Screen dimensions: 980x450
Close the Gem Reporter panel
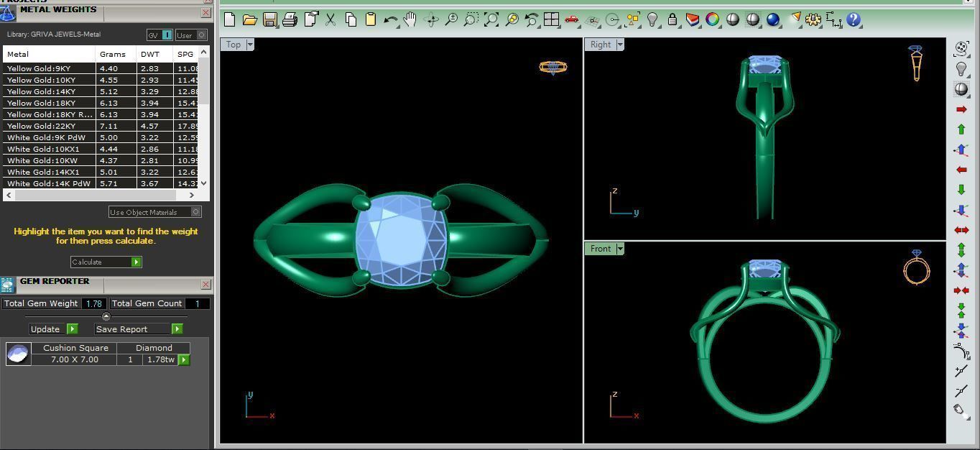tap(205, 284)
